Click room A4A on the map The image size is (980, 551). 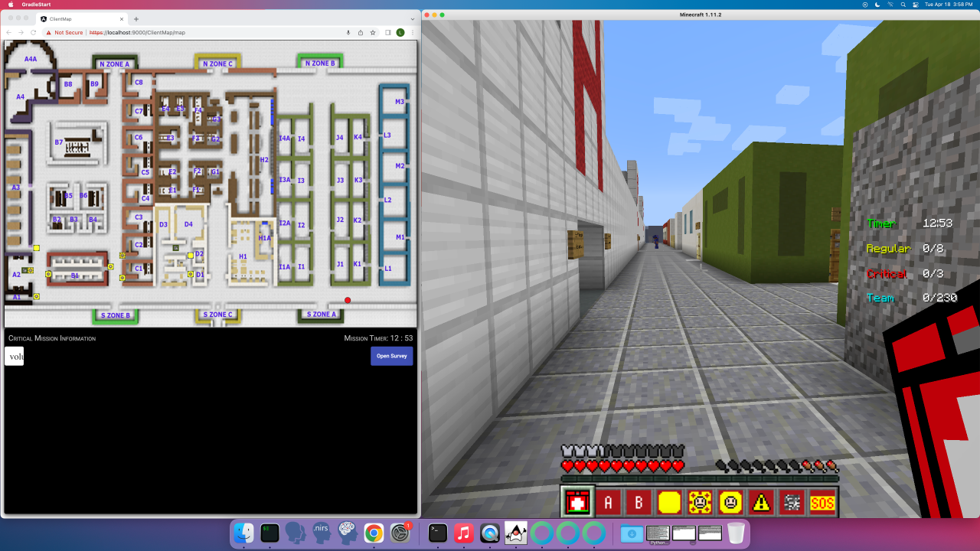coord(31,59)
